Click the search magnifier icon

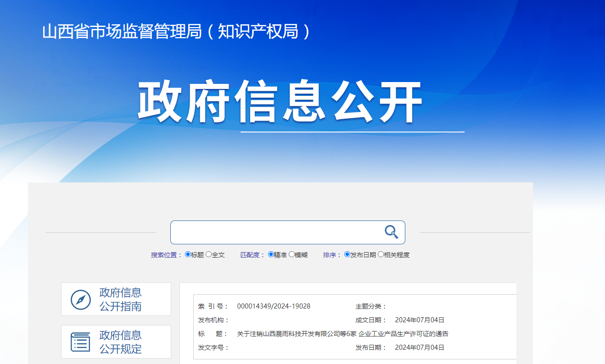tap(391, 232)
